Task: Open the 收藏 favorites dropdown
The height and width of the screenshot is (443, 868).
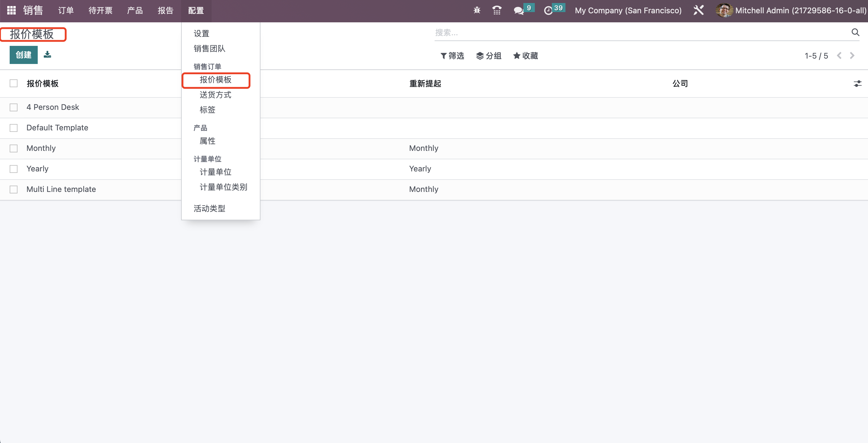Action: click(525, 56)
